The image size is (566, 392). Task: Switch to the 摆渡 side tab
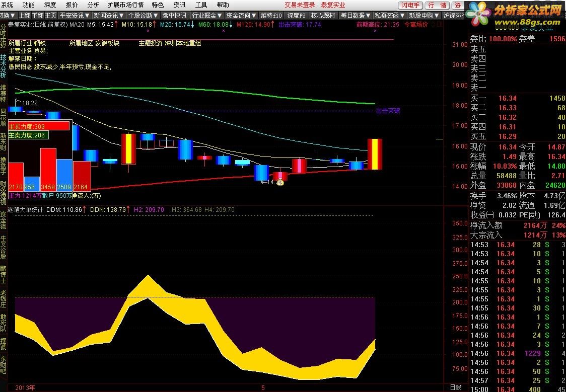tap(3, 344)
